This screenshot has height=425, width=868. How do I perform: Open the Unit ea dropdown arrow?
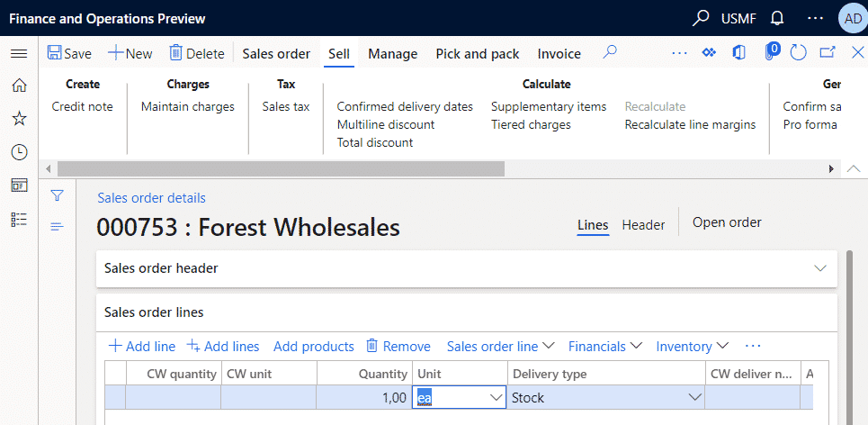[496, 398]
